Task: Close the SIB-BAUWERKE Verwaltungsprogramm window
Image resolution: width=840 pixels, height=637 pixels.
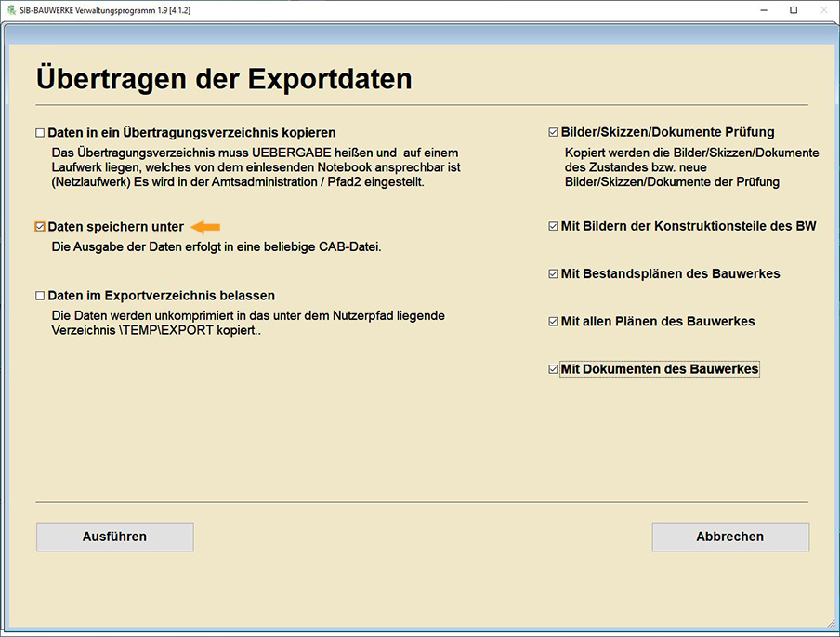Action: pyautogui.click(x=824, y=10)
